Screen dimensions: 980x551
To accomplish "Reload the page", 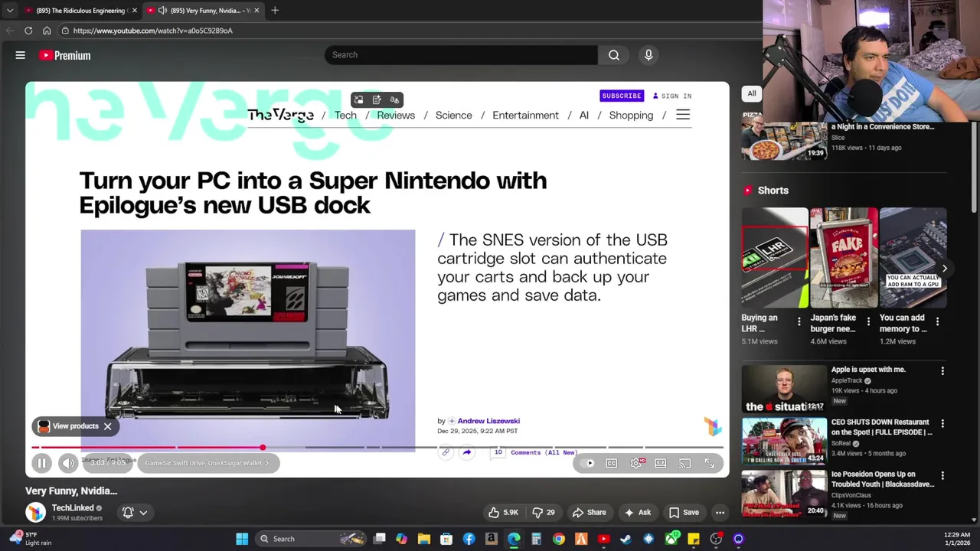I will (x=28, y=31).
